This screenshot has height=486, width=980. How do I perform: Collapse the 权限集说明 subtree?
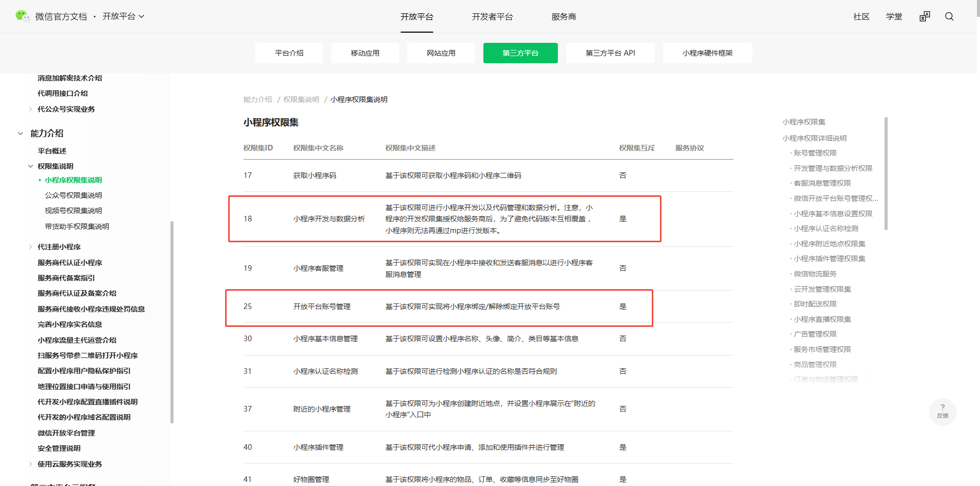point(31,166)
